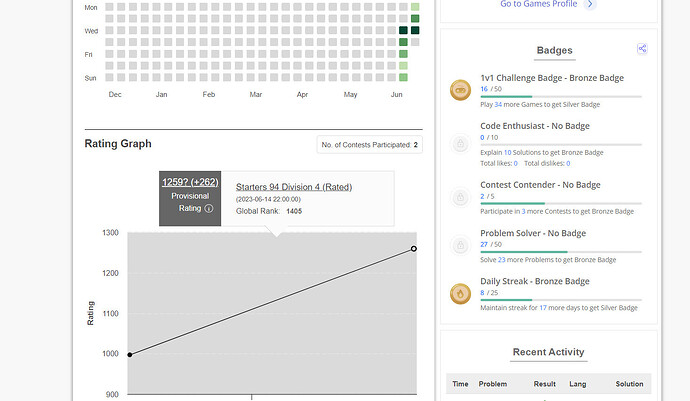Click the Total likes: 0 text
Screen dimensions: 690x401
coord(499,163)
